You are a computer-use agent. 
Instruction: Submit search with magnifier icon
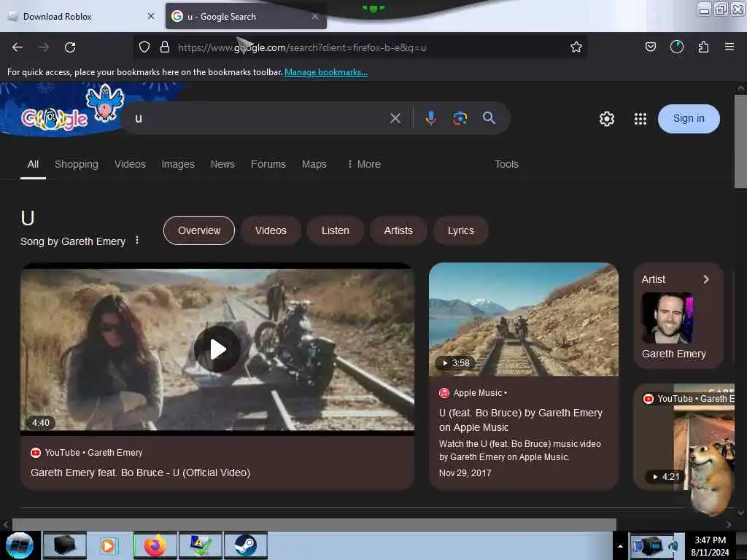pos(489,117)
